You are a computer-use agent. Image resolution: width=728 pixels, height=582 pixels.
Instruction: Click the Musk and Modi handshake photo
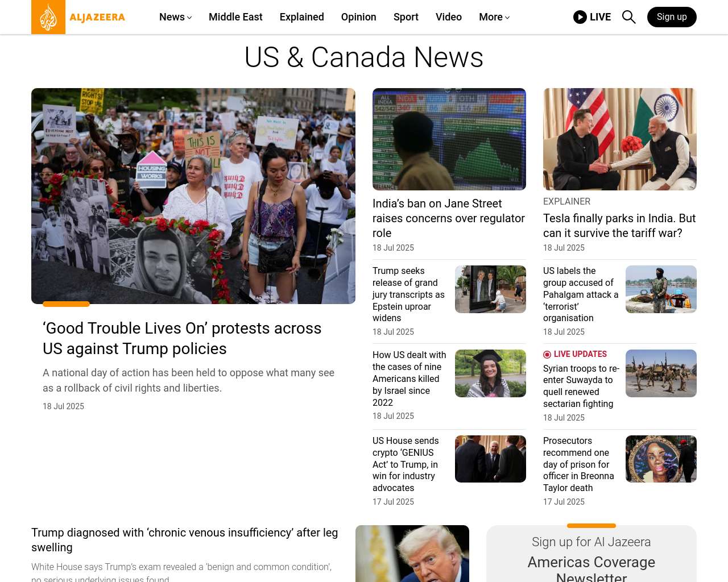coord(620,139)
